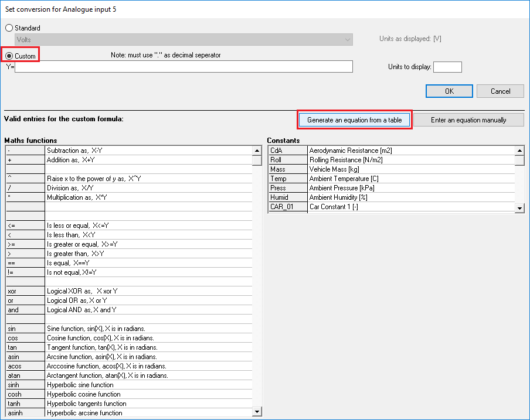Screen dimensions: 530x420
Task: Select the Custom radio button
Action: [9, 56]
